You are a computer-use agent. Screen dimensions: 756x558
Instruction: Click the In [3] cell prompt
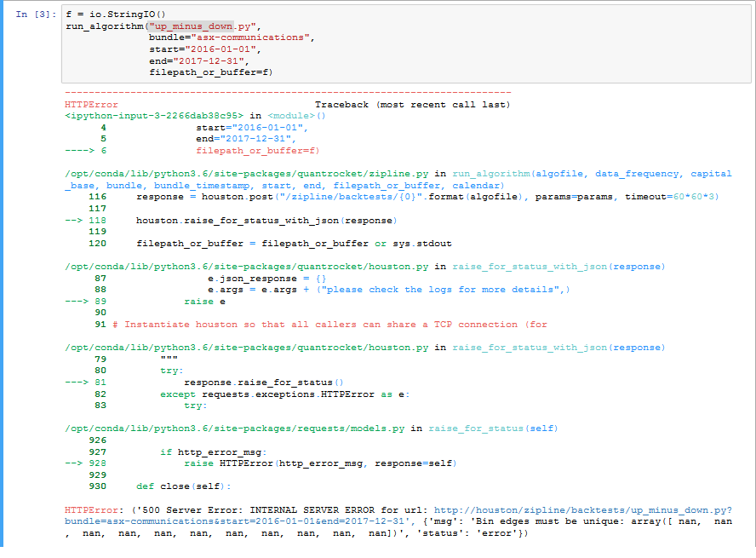point(36,14)
